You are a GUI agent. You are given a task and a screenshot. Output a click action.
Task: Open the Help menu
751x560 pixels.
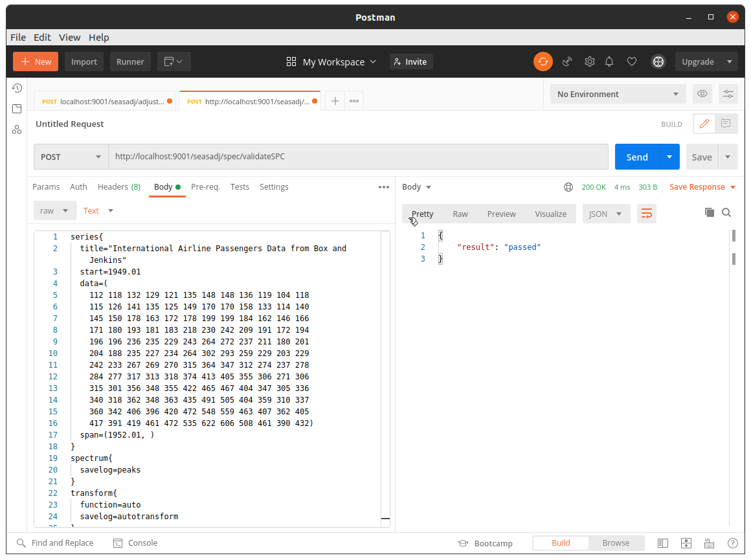tap(98, 38)
